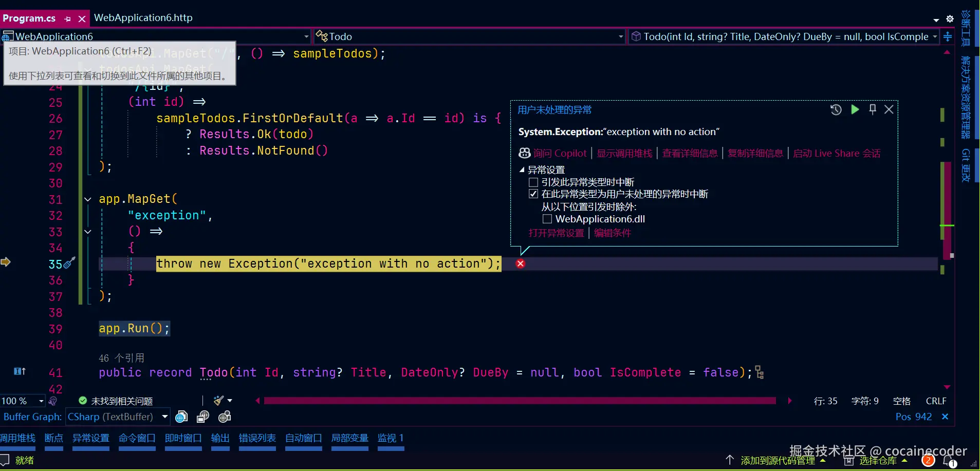This screenshot has height=471, width=980.
Task: Collapse the lambda block on line 33
Action: tap(88, 232)
